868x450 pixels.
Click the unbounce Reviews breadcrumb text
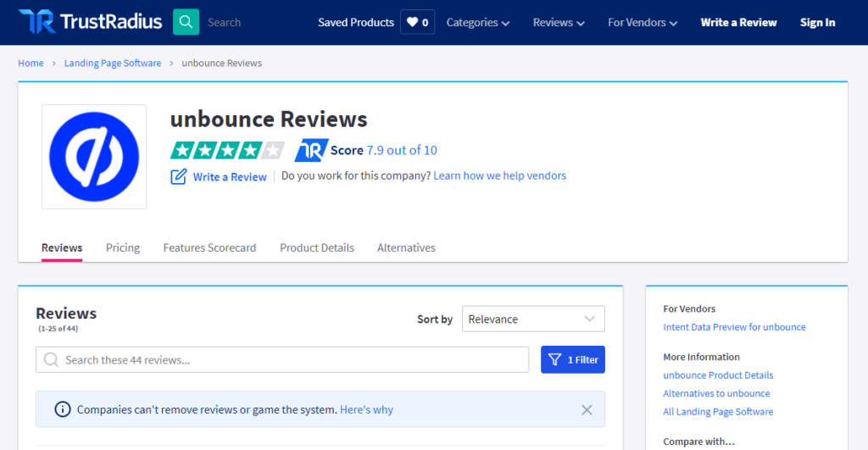coord(221,63)
